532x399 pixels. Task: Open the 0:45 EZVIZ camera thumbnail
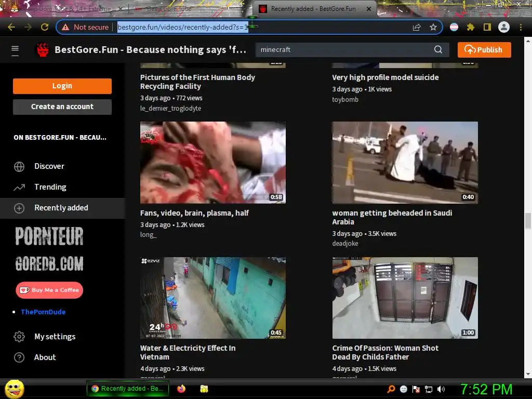pos(212,298)
